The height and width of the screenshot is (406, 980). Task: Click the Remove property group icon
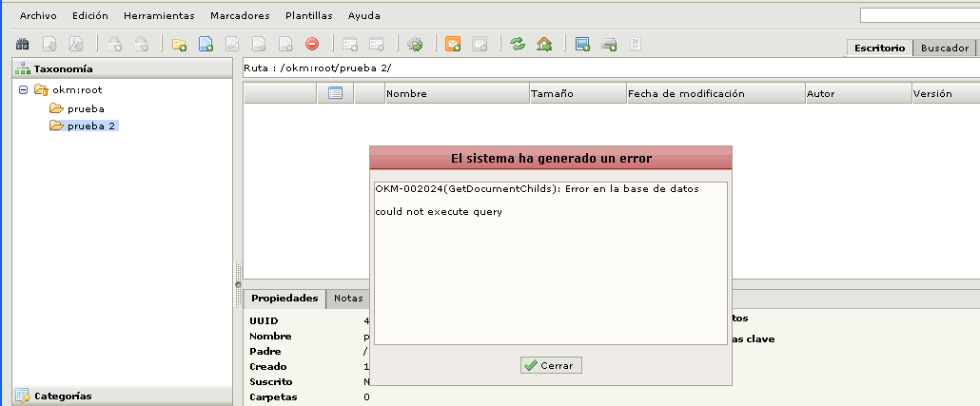(x=377, y=45)
